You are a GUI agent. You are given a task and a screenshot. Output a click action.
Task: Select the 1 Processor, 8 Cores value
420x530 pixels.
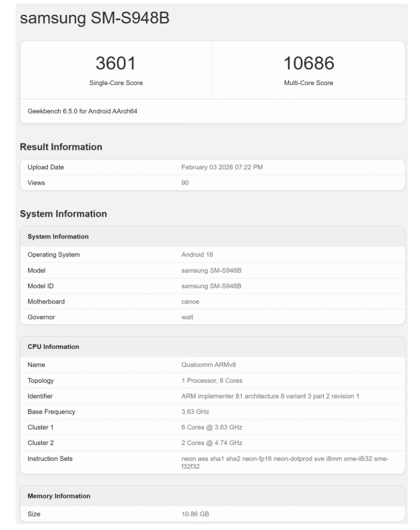pyautogui.click(x=212, y=380)
